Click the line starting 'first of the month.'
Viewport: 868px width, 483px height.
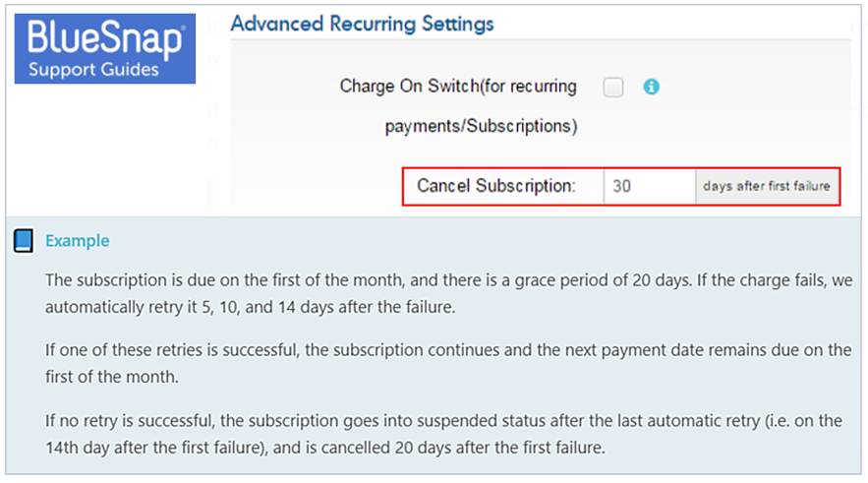coord(114,376)
